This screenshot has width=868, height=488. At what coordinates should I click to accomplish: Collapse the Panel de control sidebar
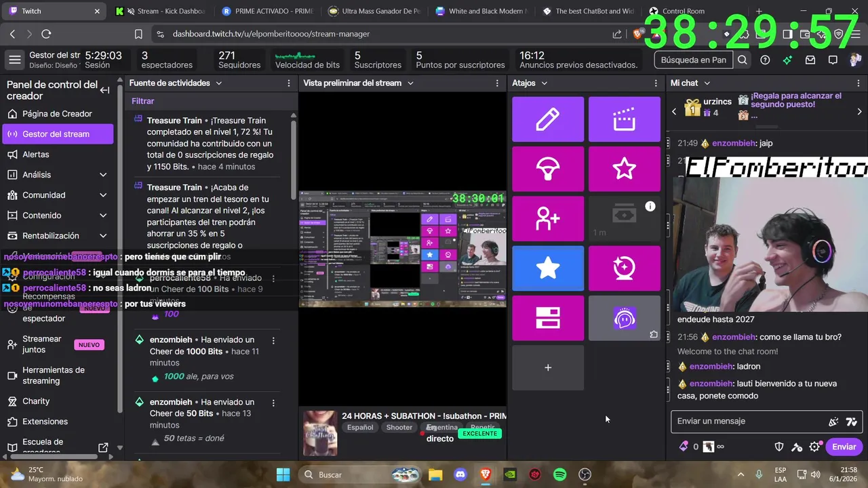pos(104,90)
